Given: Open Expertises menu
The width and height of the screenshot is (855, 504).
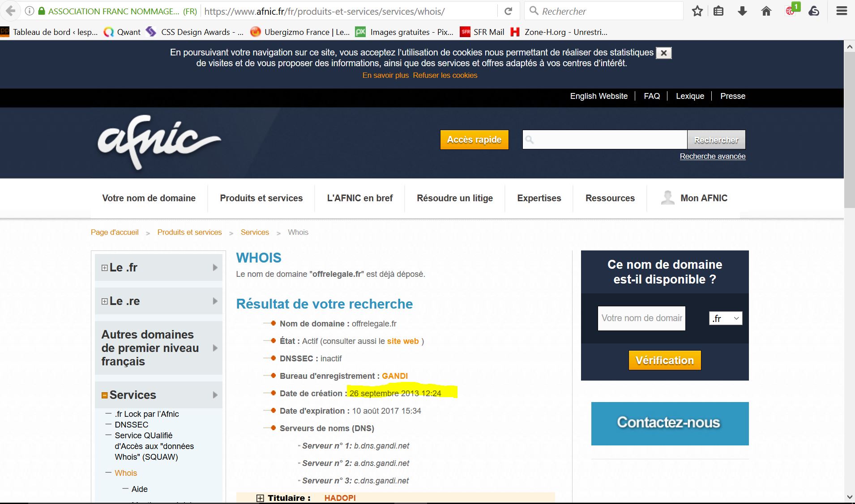Looking at the screenshot, I should pyautogui.click(x=539, y=198).
